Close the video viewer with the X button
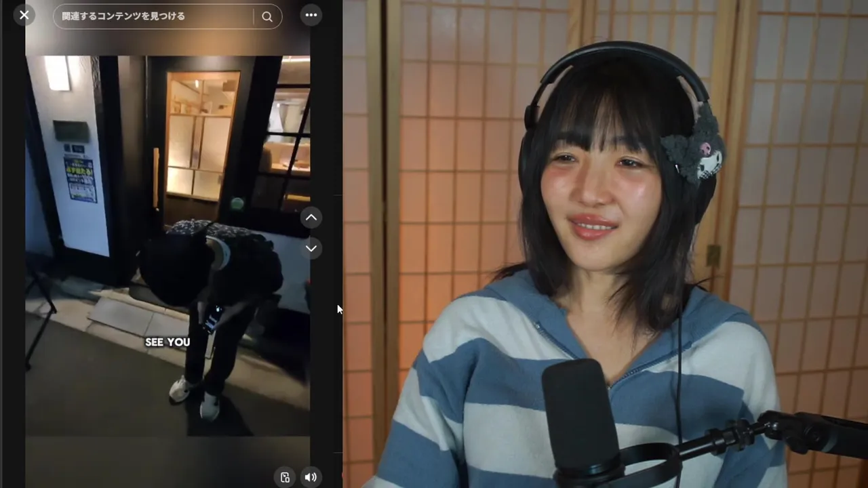The width and height of the screenshot is (868, 488). pyautogui.click(x=24, y=15)
